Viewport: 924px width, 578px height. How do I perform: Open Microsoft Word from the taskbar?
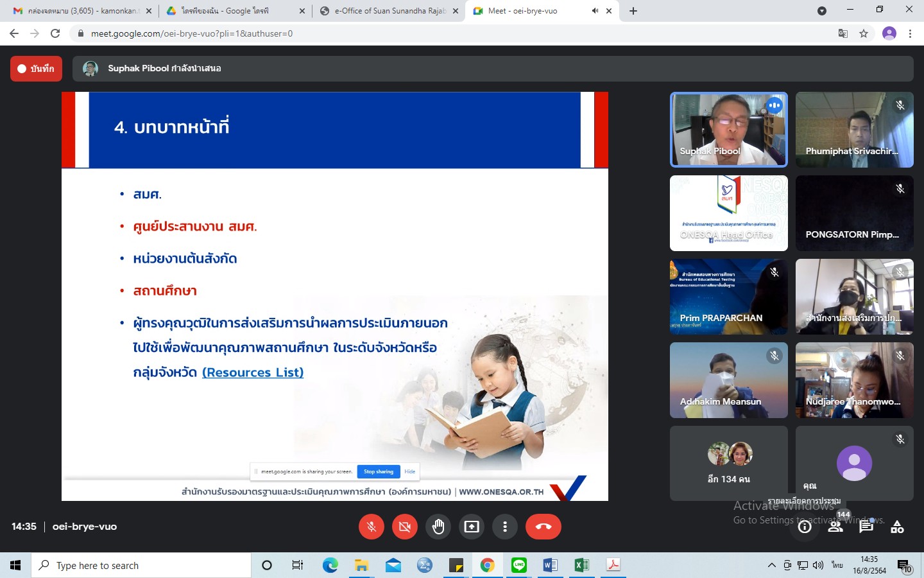tap(550, 565)
